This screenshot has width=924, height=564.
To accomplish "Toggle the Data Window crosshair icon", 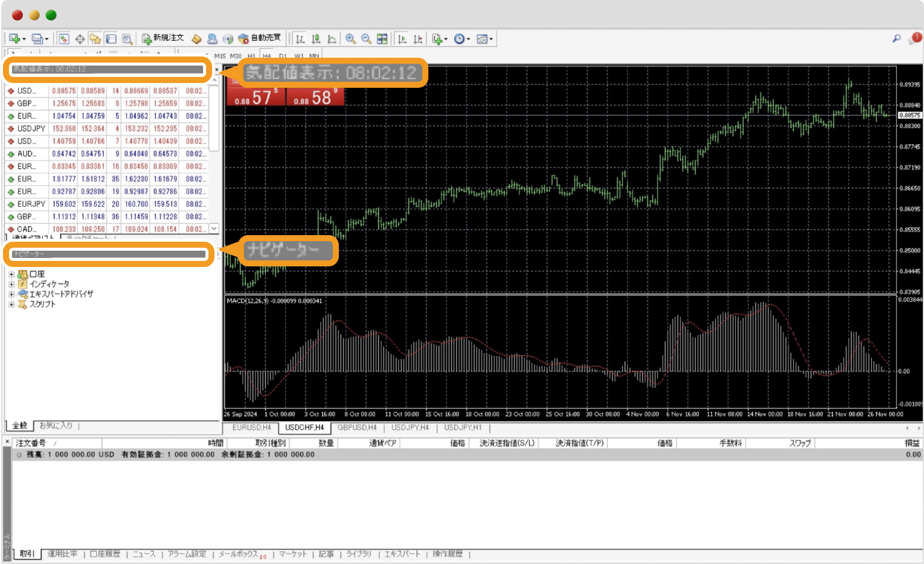I will tap(79, 39).
